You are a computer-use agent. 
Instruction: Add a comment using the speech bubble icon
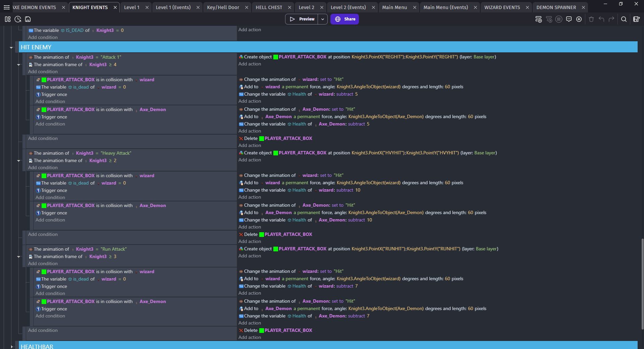(x=569, y=19)
